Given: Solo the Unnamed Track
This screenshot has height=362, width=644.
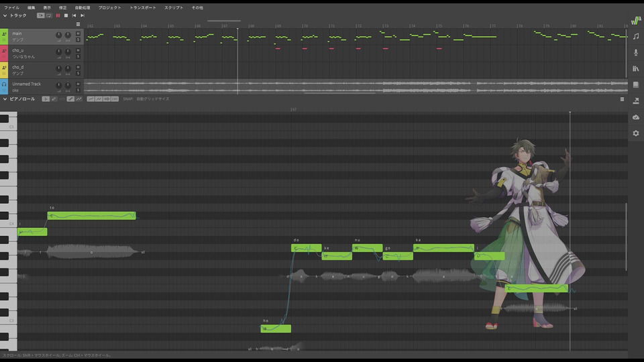Looking at the screenshot, I should [78, 90].
